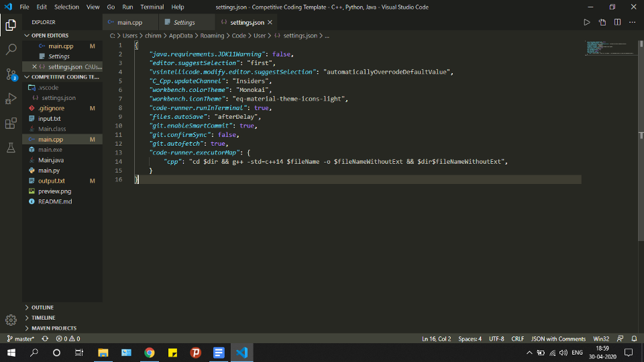This screenshot has width=644, height=362.
Task: Open the Test flask view
Action: (11, 147)
